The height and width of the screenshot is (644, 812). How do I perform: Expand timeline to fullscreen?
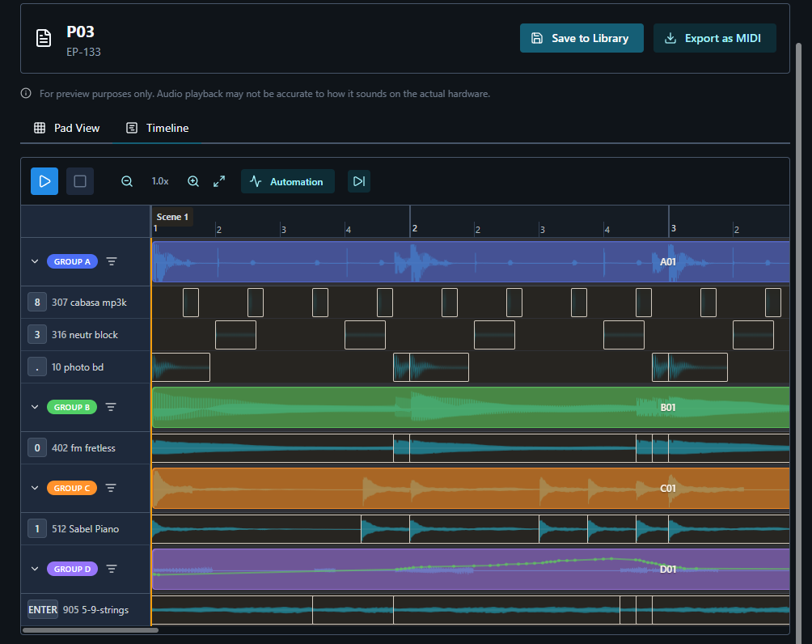[219, 181]
